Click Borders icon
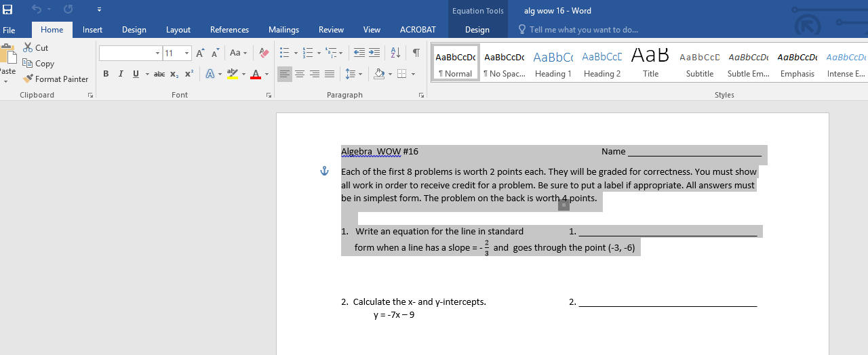The image size is (868, 355). [x=402, y=74]
